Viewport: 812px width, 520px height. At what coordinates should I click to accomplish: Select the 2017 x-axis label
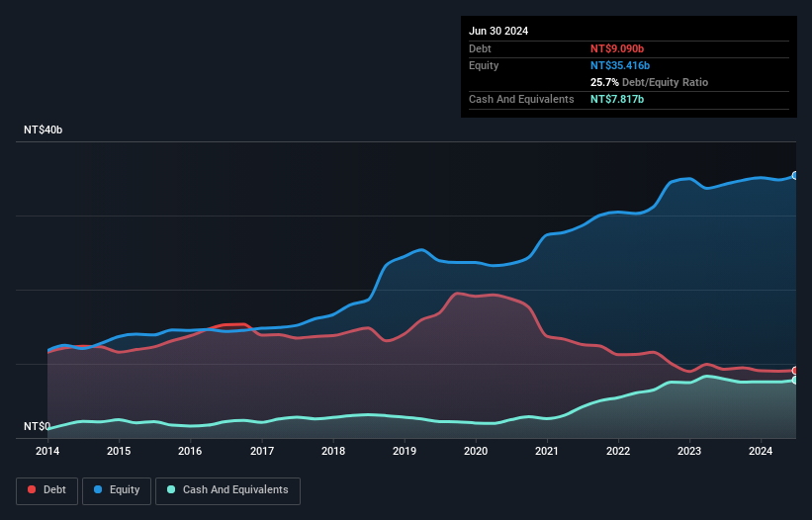[262, 451]
